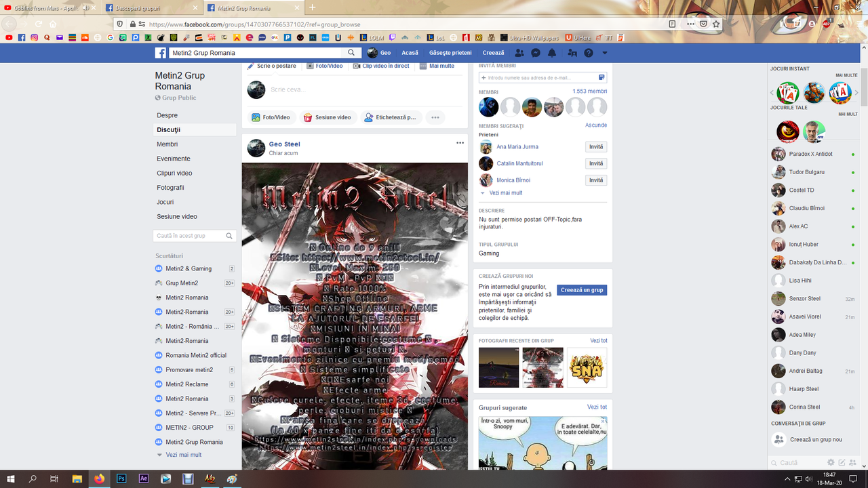This screenshot has width=868, height=488.
Task: Open Firefox from the Windows taskbar
Action: pyautogui.click(x=100, y=479)
